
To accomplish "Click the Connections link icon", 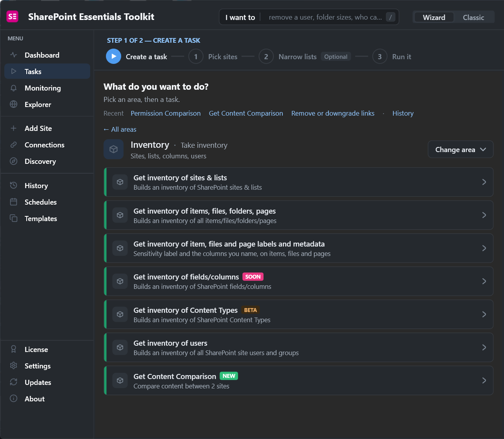I will (14, 145).
